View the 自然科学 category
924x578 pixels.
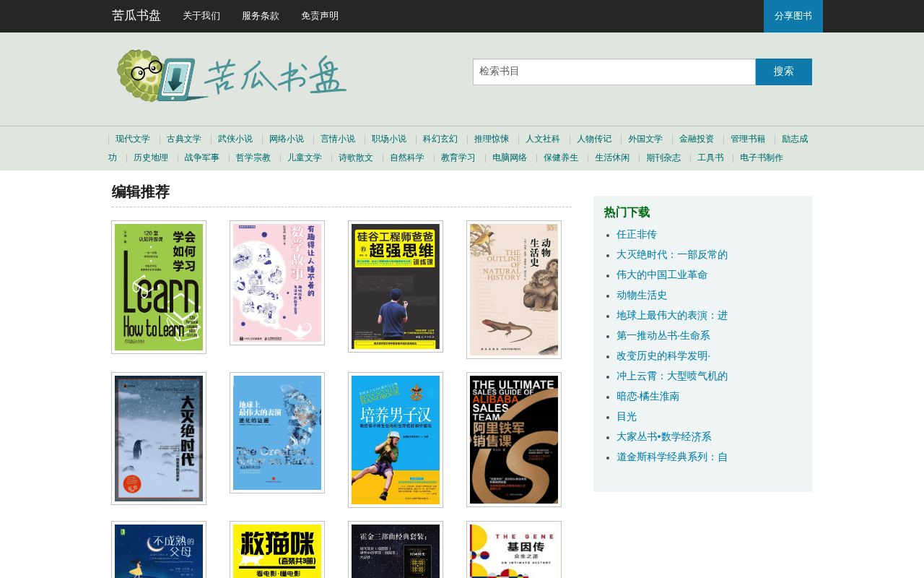[407, 158]
